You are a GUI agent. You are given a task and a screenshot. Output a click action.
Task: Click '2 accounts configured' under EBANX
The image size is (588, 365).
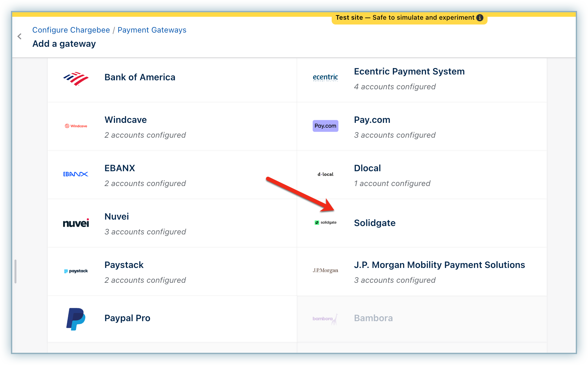(x=145, y=183)
